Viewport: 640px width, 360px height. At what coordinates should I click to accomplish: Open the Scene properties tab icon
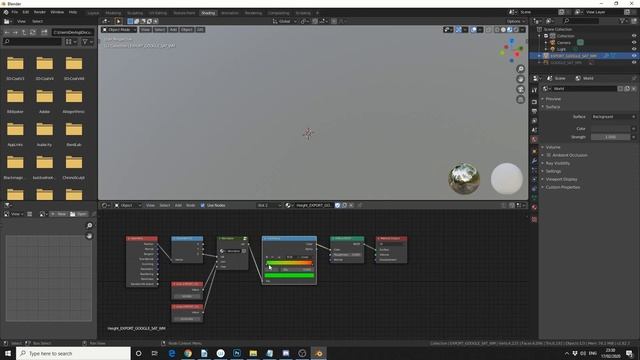tap(534, 130)
